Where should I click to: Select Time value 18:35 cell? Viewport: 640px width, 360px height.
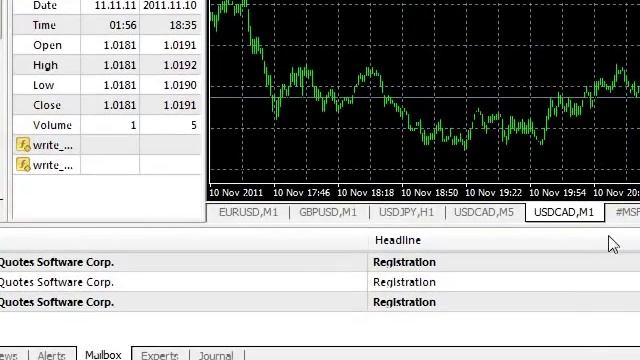[x=170, y=25]
